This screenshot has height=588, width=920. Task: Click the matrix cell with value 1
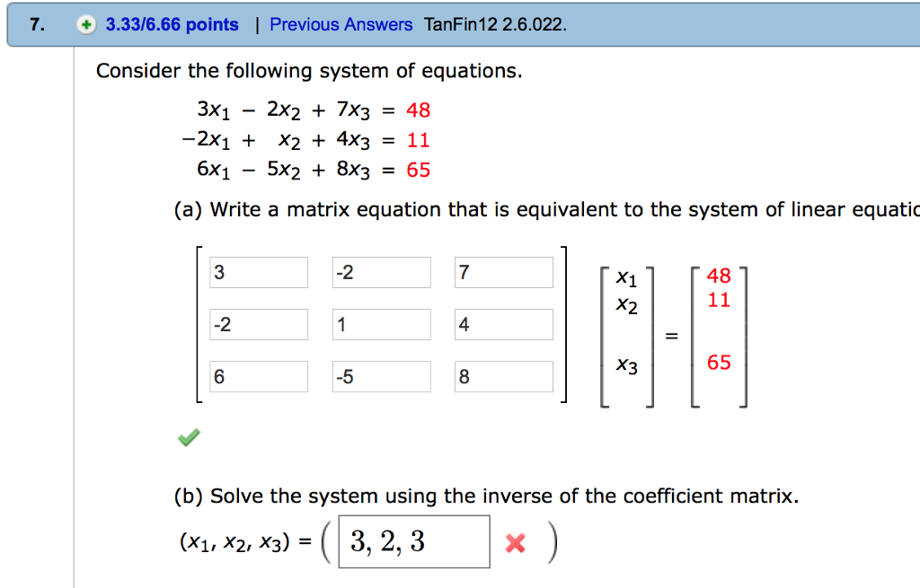(380, 324)
